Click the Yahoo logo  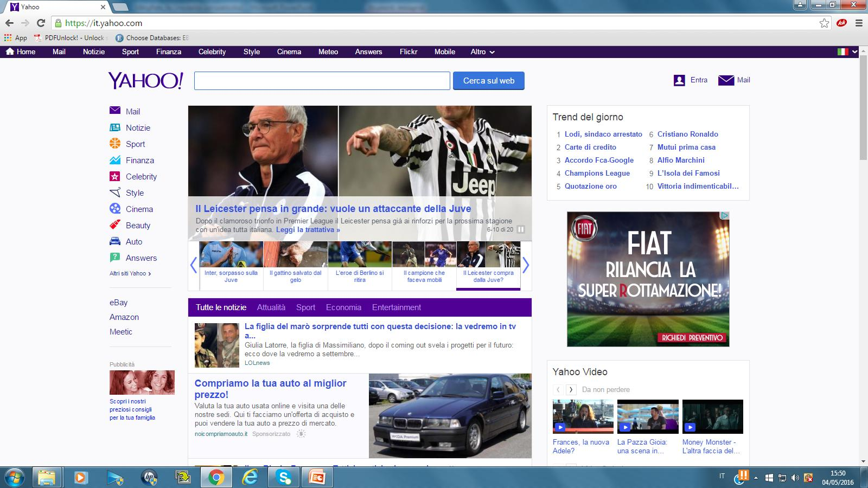point(145,81)
